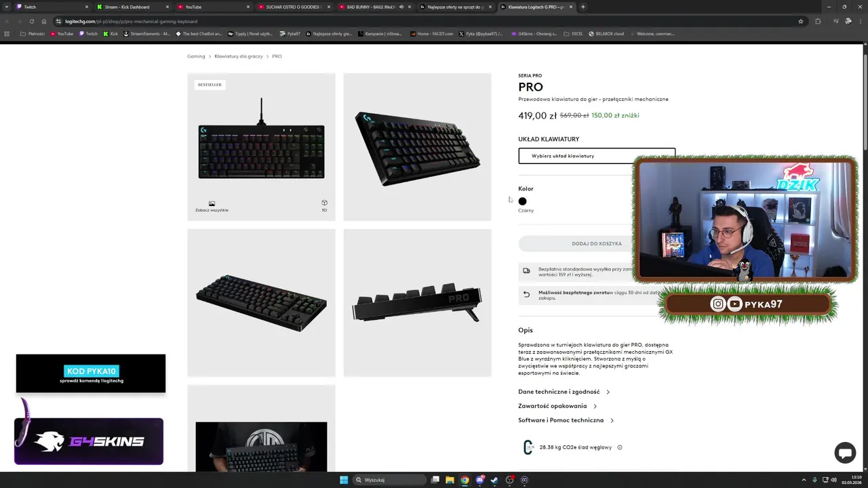Open the new tab plus button
This screenshot has width=868, height=488.
[x=583, y=7]
